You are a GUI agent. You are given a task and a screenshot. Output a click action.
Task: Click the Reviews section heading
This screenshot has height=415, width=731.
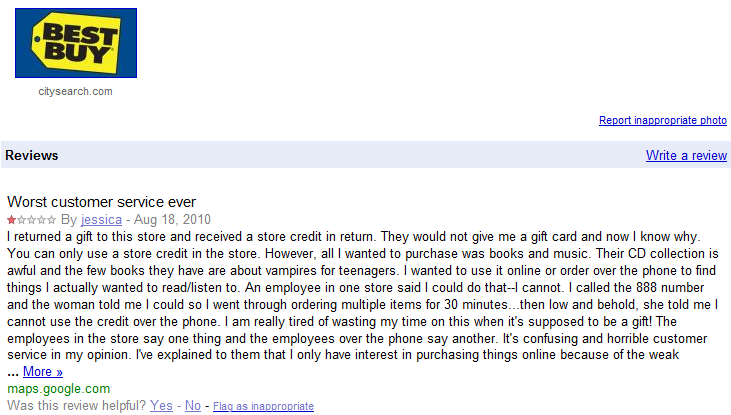pos(31,155)
